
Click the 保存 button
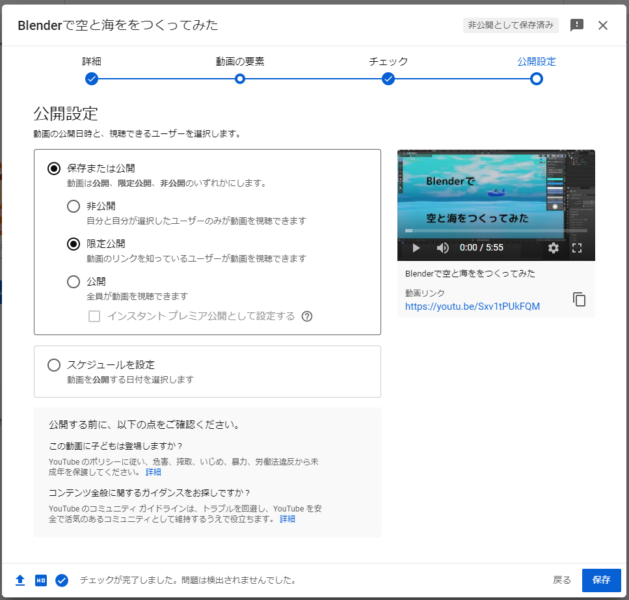click(x=601, y=580)
